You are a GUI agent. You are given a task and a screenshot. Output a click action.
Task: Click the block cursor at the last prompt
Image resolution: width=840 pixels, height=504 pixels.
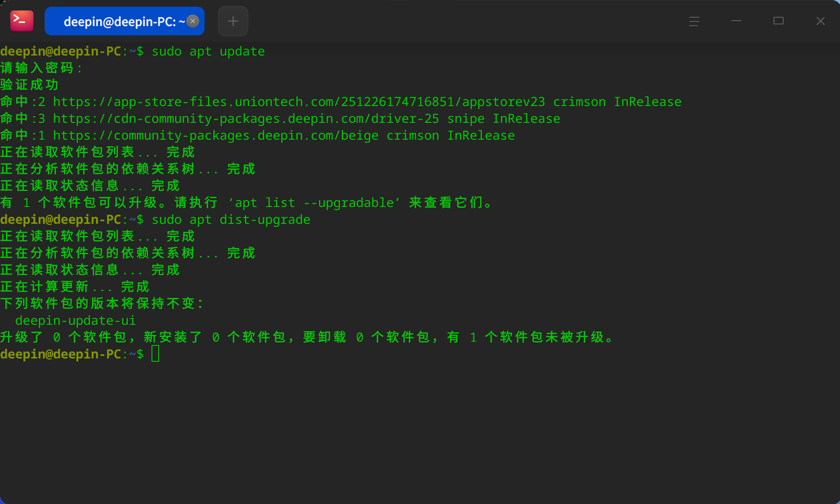[155, 354]
